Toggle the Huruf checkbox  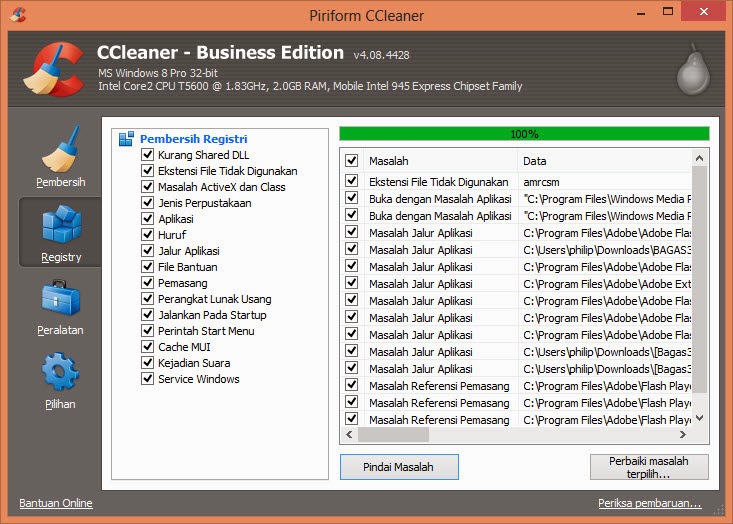click(147, 235)
